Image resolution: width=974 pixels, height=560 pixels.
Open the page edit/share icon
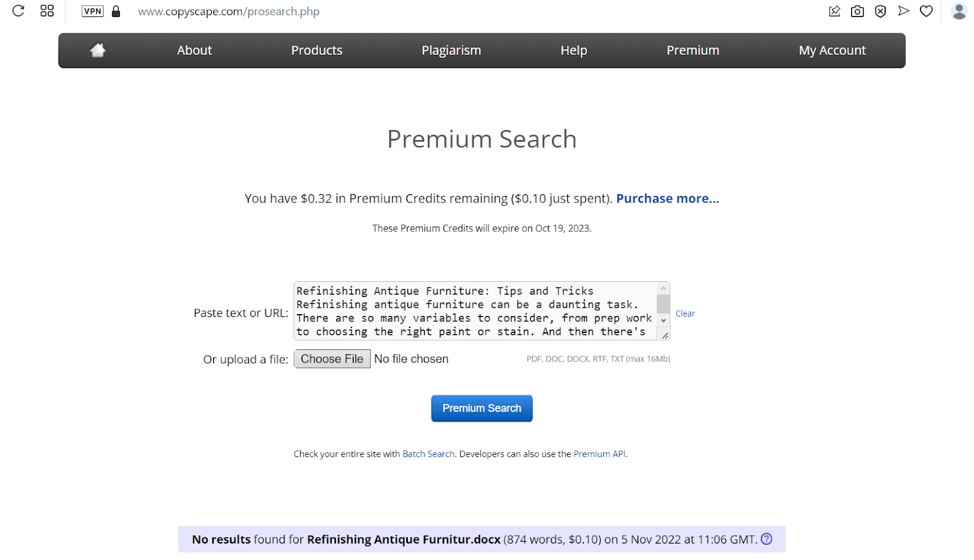(x=835, y=11)
